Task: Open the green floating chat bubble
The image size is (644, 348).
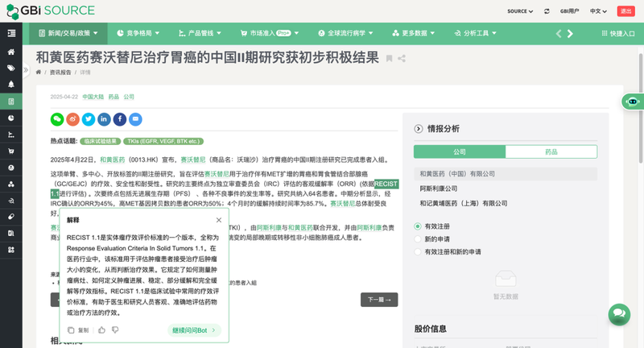Action: tap(618, 313)
